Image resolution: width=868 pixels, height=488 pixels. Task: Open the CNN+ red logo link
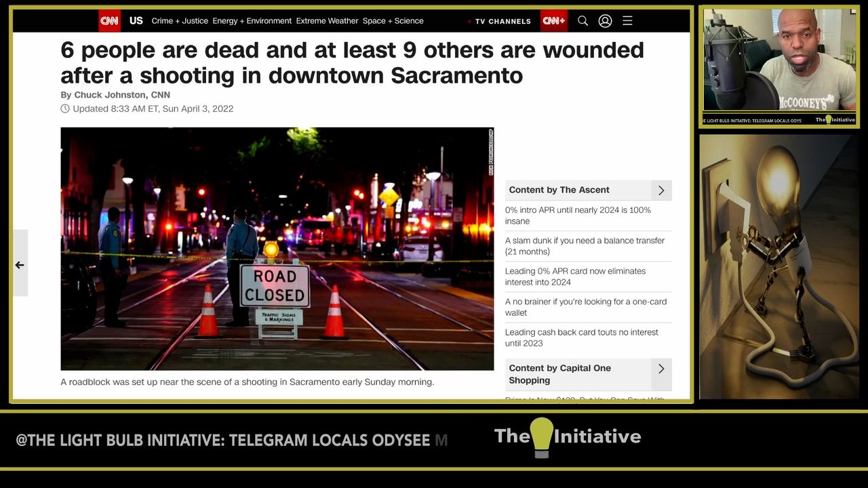click(553, 21)
